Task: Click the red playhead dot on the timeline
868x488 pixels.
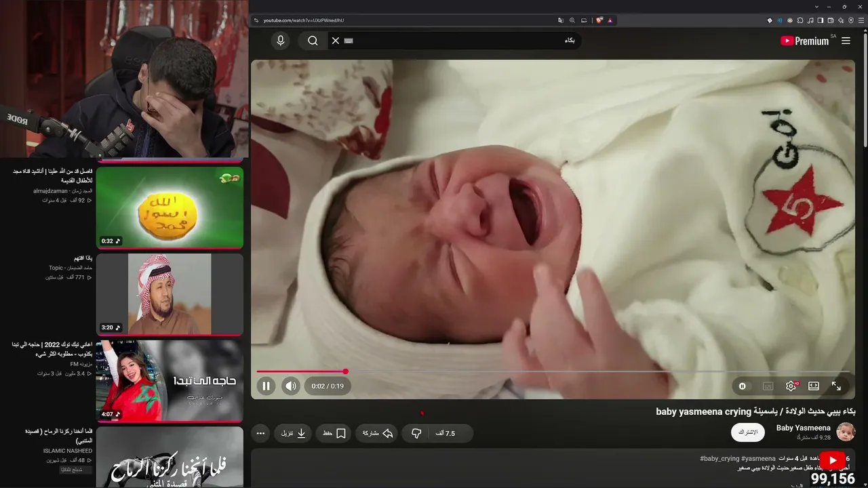Action: pyautogui.click(x=345, y=371)
